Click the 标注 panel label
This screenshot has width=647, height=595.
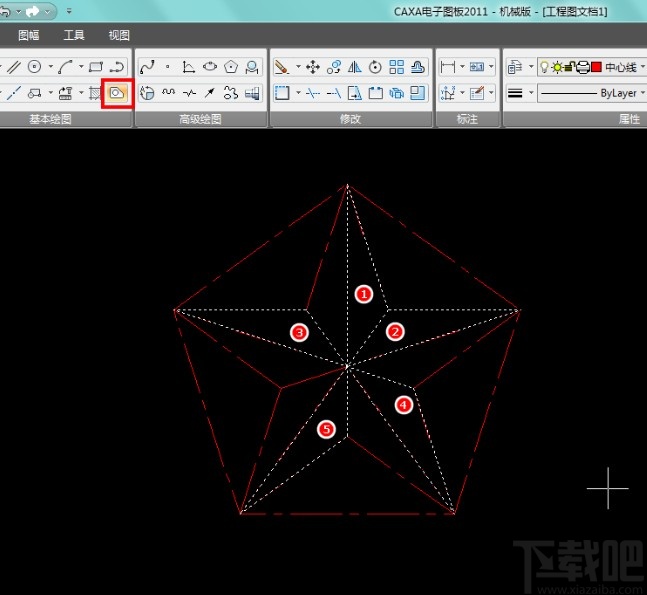coord(467,119)
